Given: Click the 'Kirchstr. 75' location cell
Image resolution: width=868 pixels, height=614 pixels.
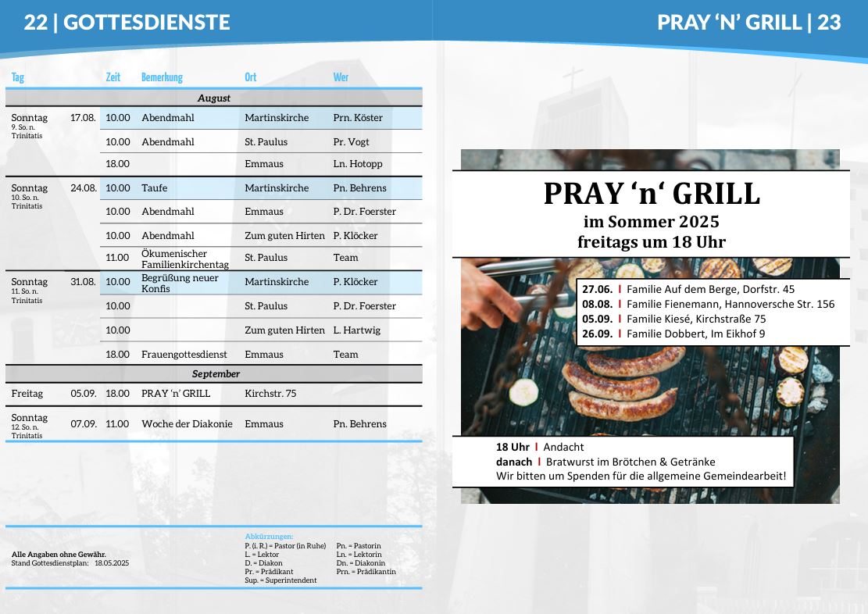Looking at the screenshot, I should 270,394.
